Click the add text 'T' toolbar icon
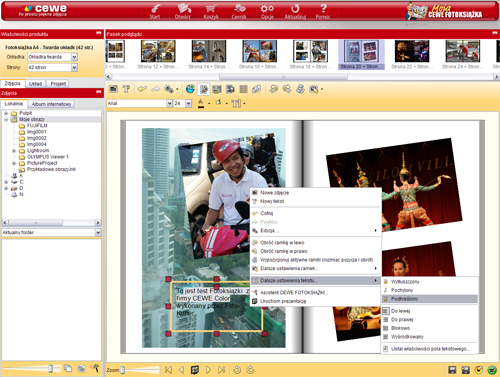500x377 pixels. coord(126,89)
